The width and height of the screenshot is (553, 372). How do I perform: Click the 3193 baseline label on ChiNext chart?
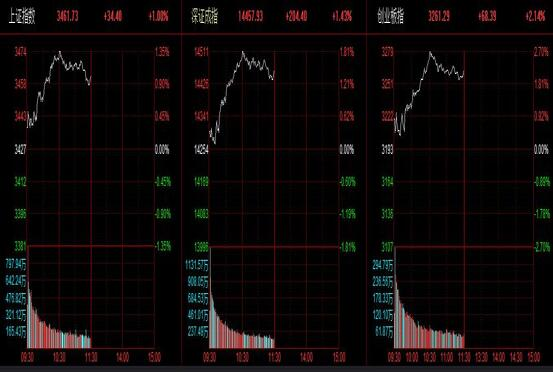[x=387, y=150]
